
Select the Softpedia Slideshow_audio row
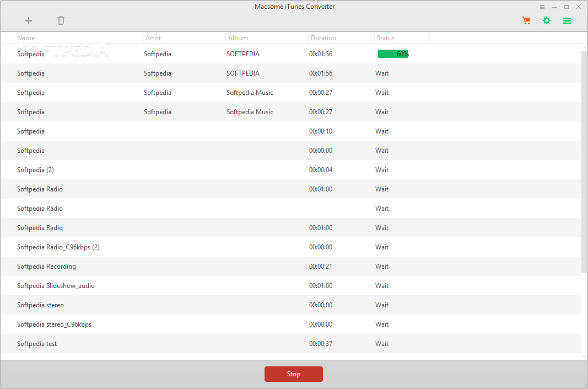coord(290,286)
